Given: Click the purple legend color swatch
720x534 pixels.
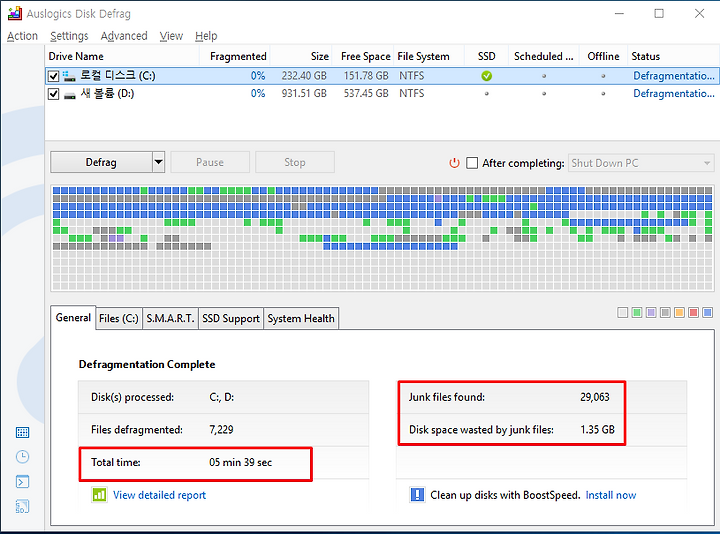Looking at the screenshot, I should (651, 313).
